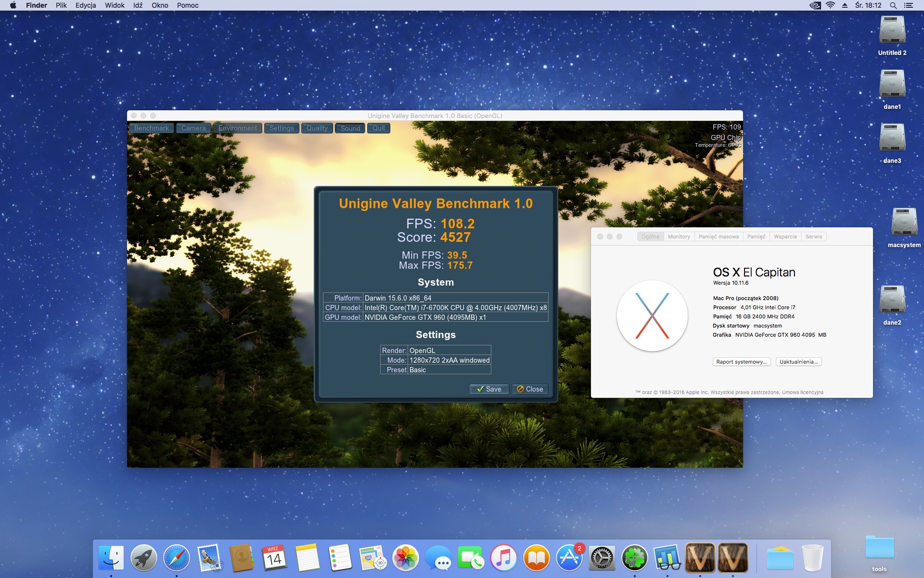Open the Photos app in dock
Screen dimensions: 924x578
pos(406,558)
